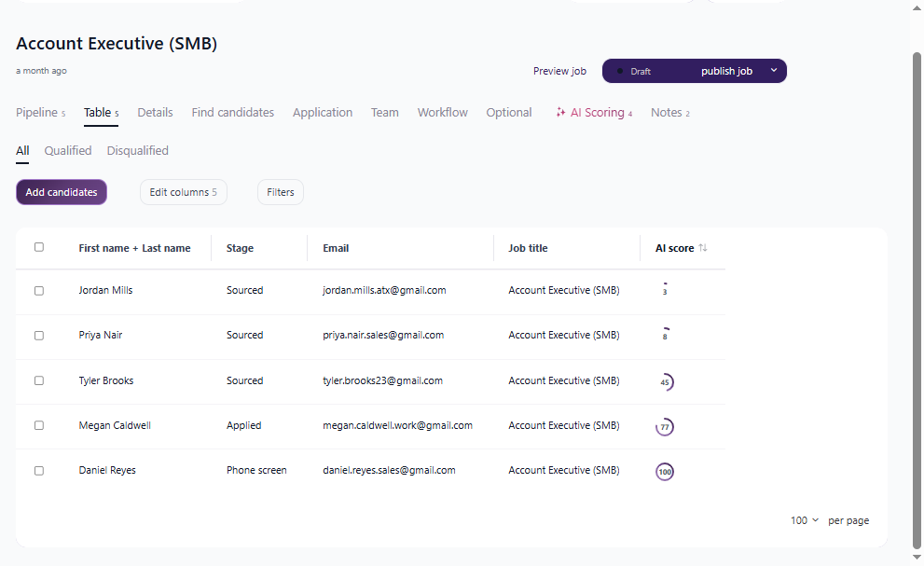The width and height of the screenshot is (924, 566).
Task: Sort by the AI score arrows icon
Action: [702, 248]
